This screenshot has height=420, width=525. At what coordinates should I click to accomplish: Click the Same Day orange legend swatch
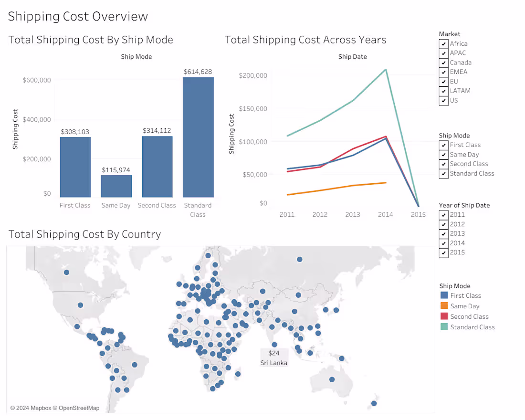(x=444, y=305)
